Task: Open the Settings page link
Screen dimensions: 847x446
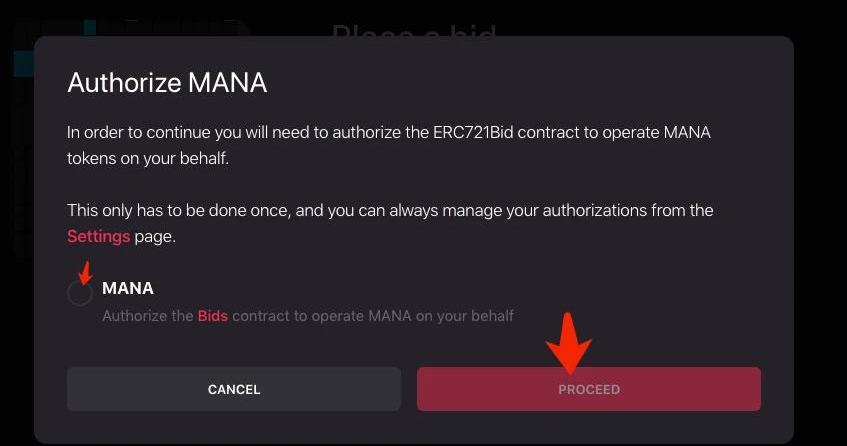Action: tap(98, 237)
